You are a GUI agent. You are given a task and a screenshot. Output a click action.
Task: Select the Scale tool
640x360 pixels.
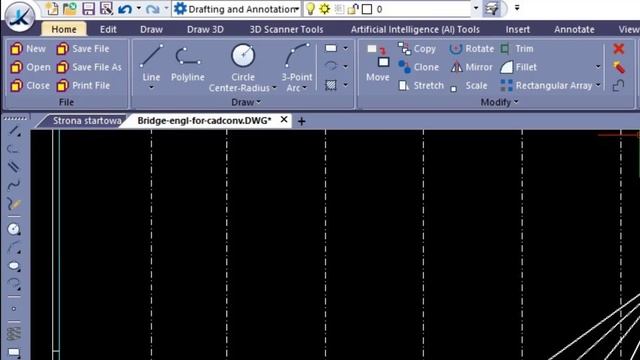coord(468,86)
